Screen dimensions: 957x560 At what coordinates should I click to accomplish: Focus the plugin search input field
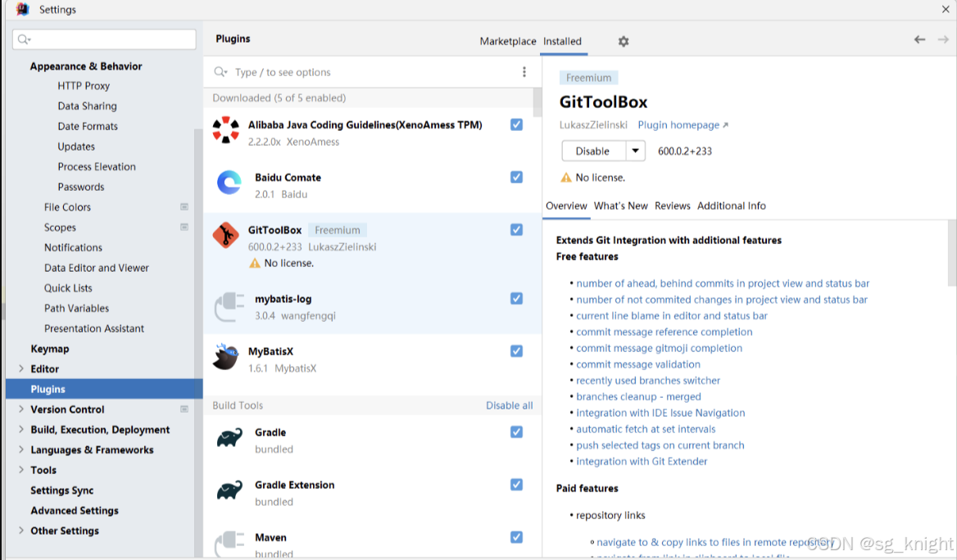pos(372,72)
